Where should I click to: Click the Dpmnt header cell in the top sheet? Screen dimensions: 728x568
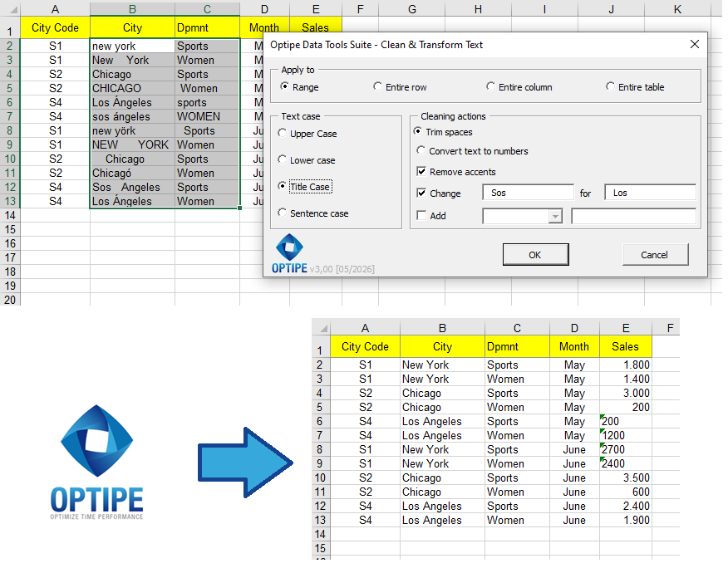pyautogui.click(x=207, y=28)
